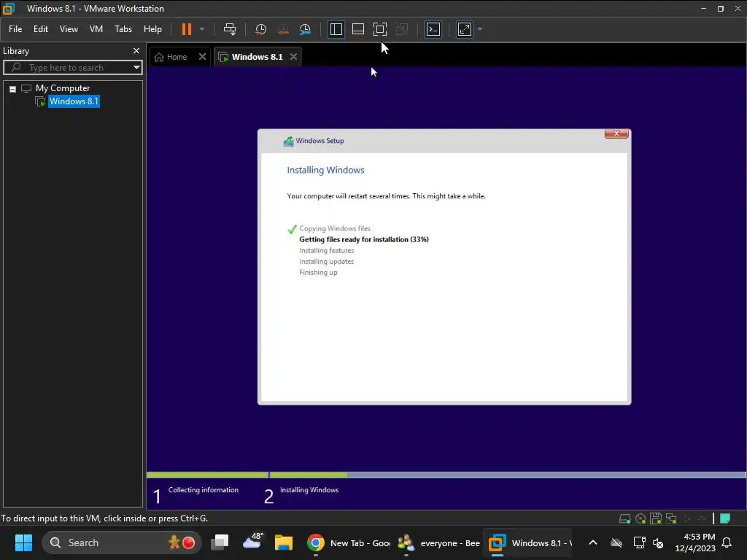Open the weather widget showing 48°
The image size is (747, 560).
click(252, 542)
